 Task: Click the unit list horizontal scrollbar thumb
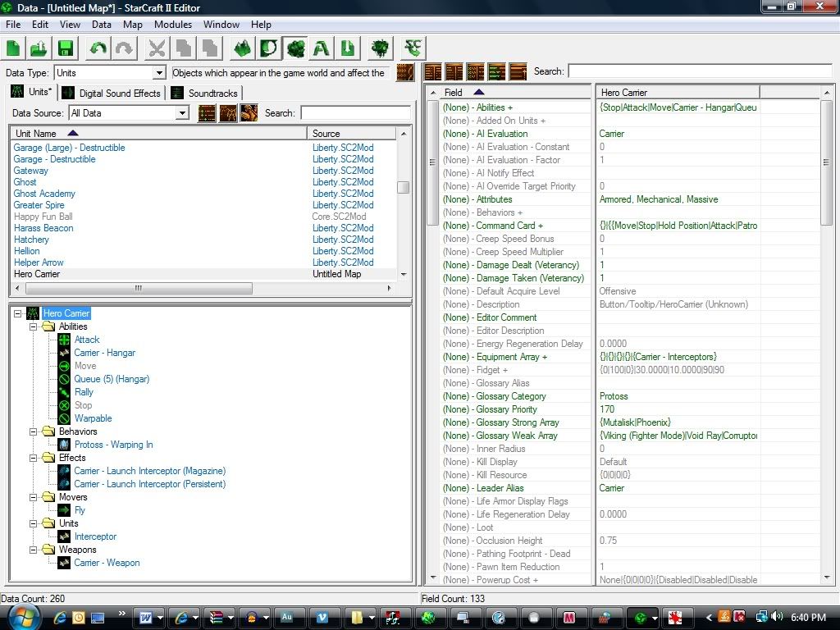click(x=139, y=288)
